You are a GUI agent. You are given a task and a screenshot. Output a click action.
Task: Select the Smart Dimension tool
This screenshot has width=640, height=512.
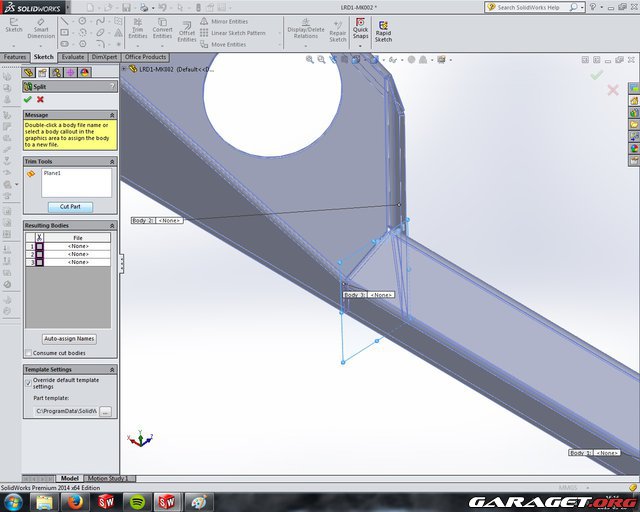click(41, 29)
